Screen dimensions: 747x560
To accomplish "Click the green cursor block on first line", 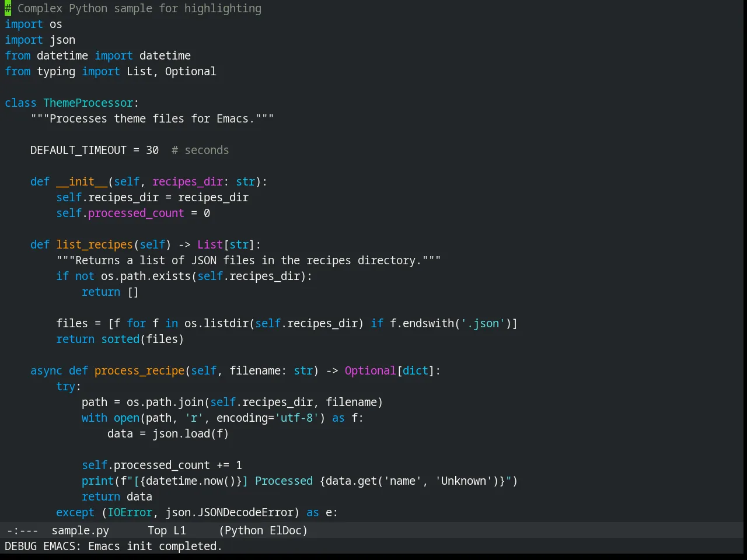I will tap(8, 8).
